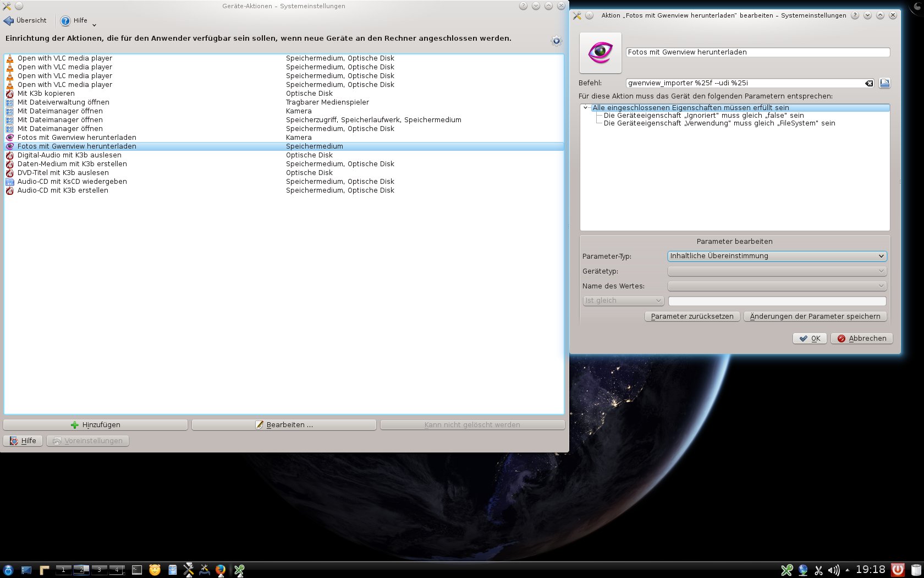
Task: Click the Hinzufügen button
Action: coord(96,425)
